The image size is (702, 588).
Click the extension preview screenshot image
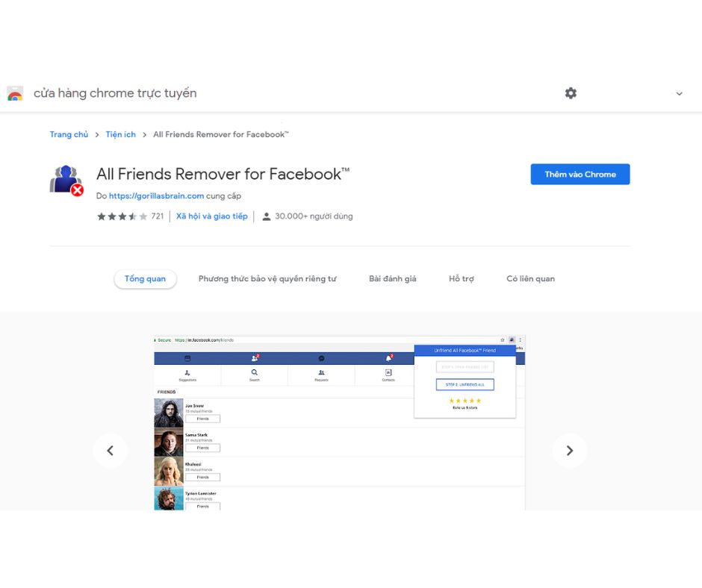[x=339, y=422]
